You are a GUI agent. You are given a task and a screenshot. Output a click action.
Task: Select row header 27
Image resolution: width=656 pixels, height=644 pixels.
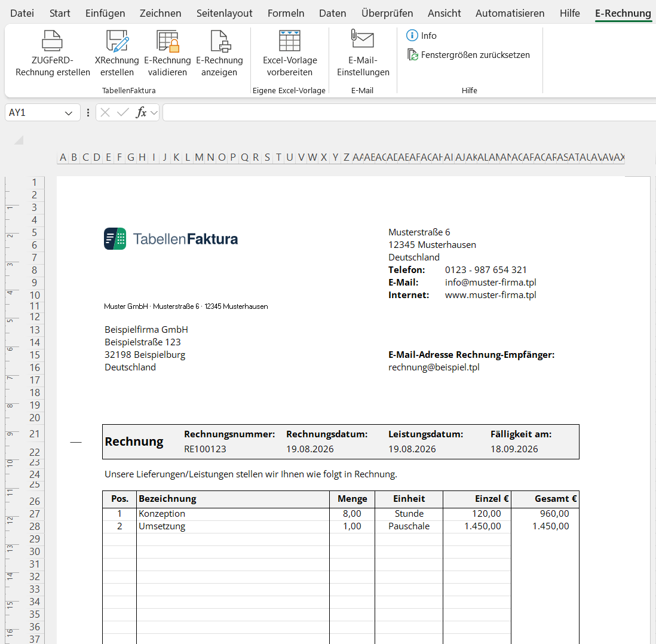coord(34,514)
